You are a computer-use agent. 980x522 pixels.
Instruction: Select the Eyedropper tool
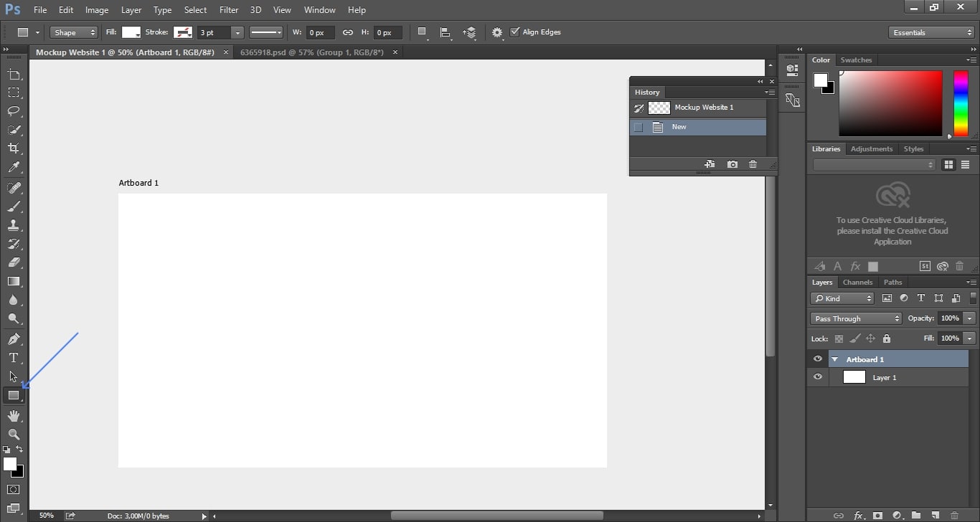click(x=14, y=168)
